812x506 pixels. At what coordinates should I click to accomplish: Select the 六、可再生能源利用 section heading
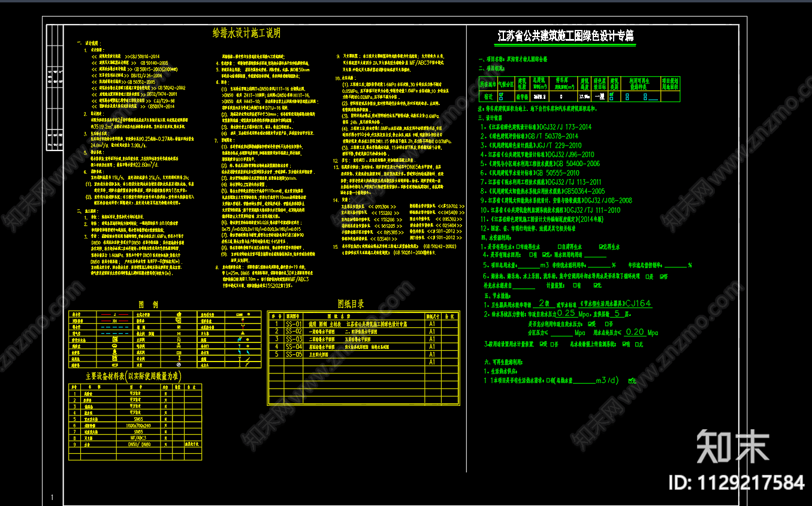pos(503,362)
